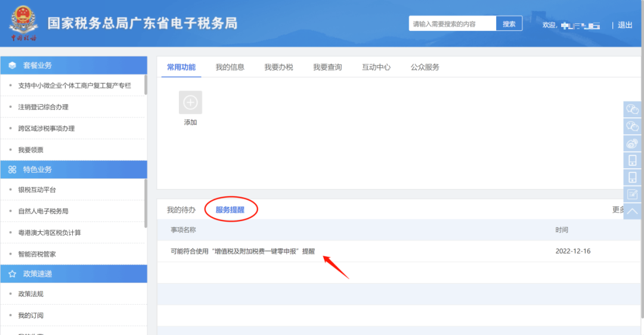This screenshot has height=335, width=644.
Task: Click the stack icon beside 套餐业务
Action: click(x=12, y=66)
